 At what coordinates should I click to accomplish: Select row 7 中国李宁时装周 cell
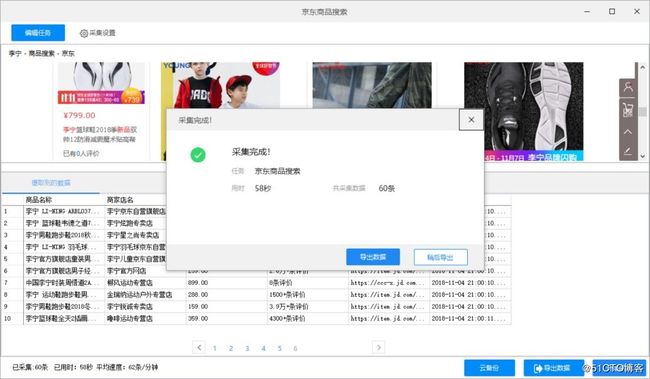[63, 283]
